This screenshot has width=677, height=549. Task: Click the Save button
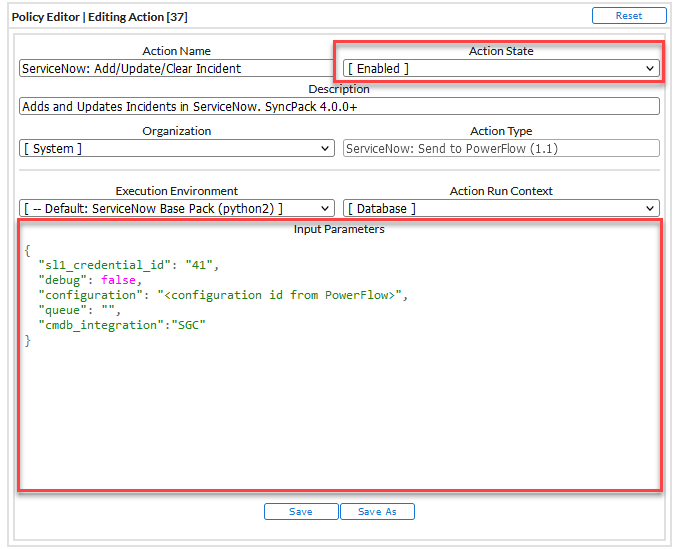(x=301, y=511)
